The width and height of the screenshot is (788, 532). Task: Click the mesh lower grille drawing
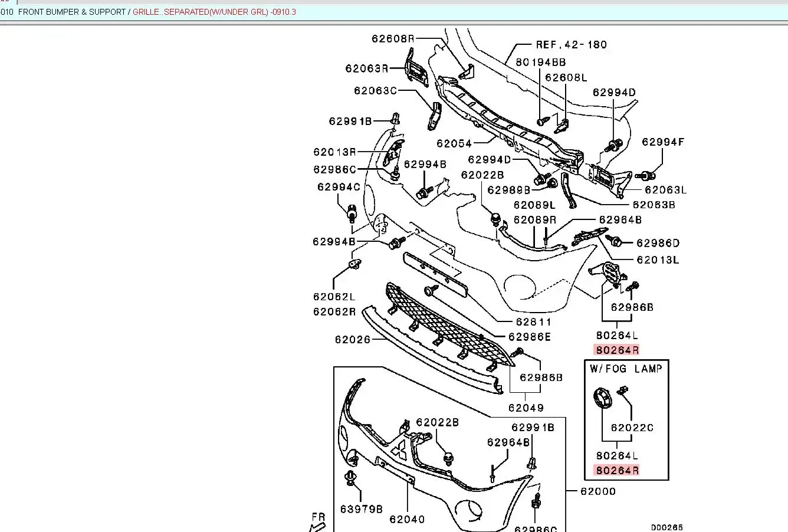[450, 325]
